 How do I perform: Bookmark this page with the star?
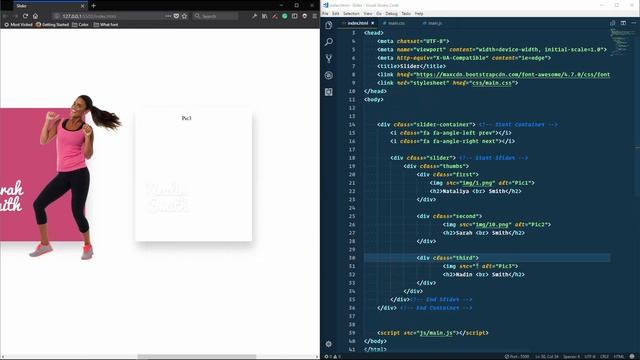tap(184, 16)
